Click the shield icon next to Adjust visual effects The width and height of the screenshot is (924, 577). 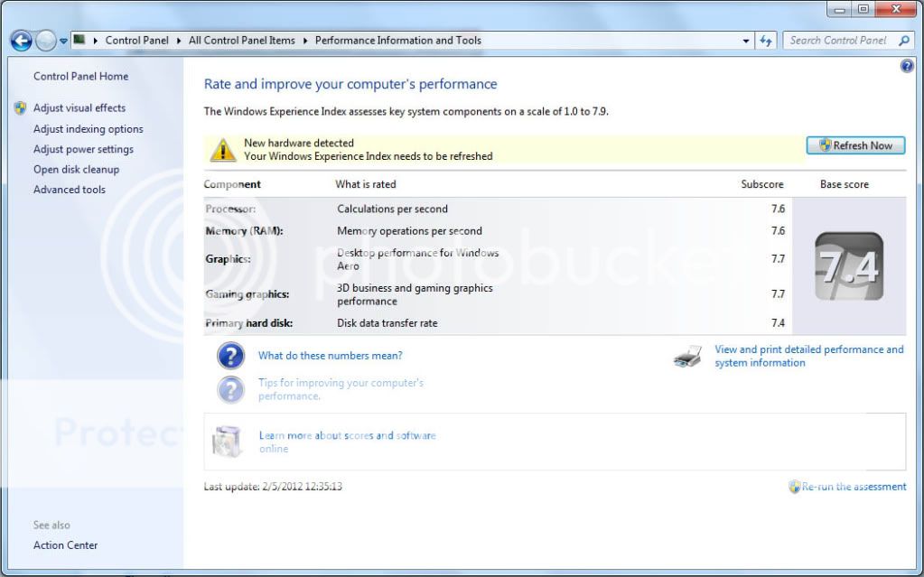point(20,107)
